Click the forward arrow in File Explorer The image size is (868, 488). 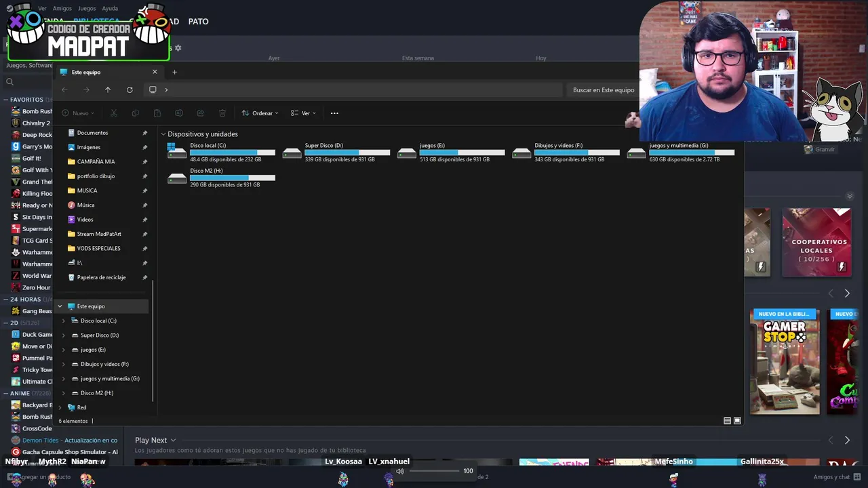point(86,89)
